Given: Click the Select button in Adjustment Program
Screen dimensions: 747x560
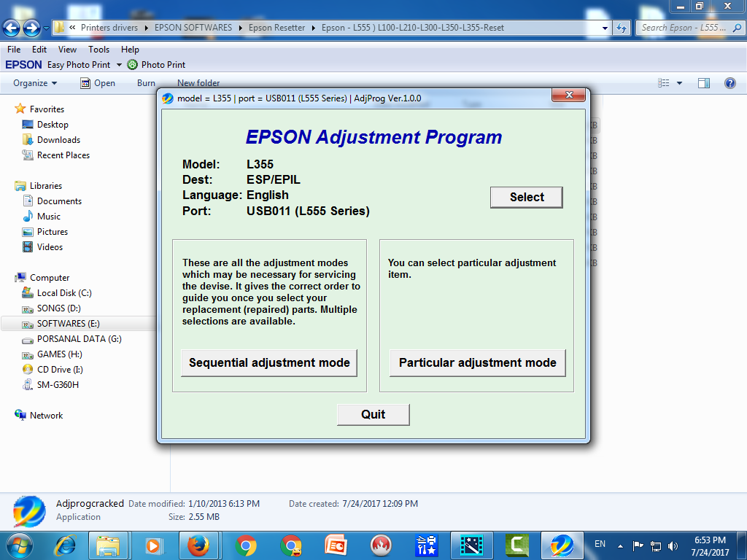Looking at the screenshot, I should [x=527, y=197].
